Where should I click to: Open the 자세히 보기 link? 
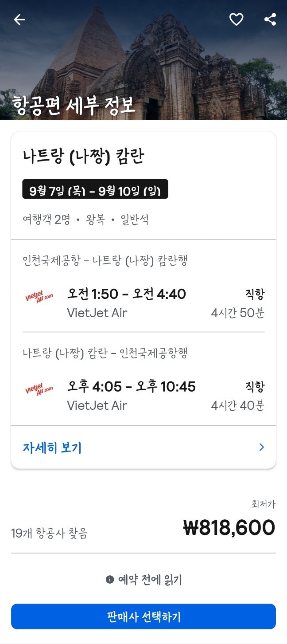coord(52,448)
